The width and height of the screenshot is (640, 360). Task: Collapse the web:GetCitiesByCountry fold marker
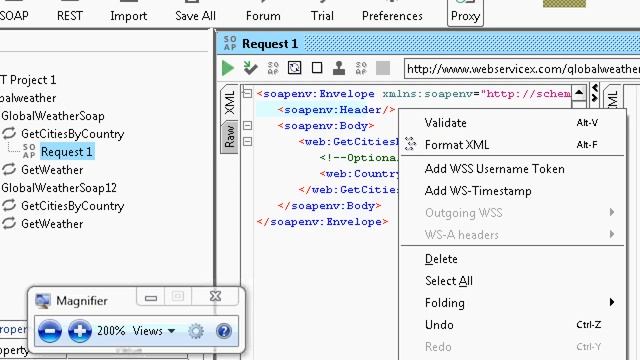pyautogui.click(x=247, y=142)
